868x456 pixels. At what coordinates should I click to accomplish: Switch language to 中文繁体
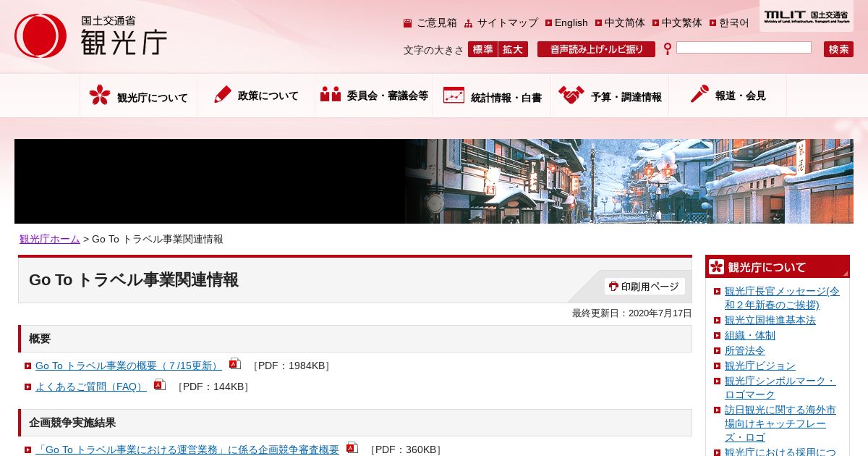682,23
